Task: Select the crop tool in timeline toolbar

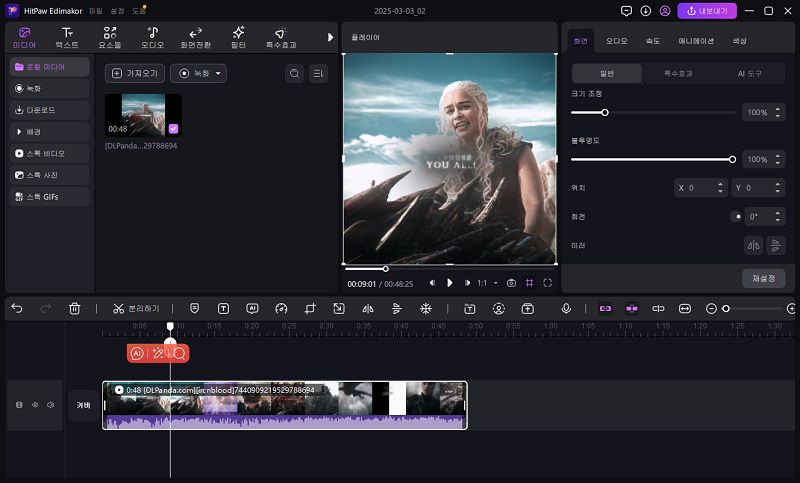Action: pyautogui.click(x=310, y=309)
